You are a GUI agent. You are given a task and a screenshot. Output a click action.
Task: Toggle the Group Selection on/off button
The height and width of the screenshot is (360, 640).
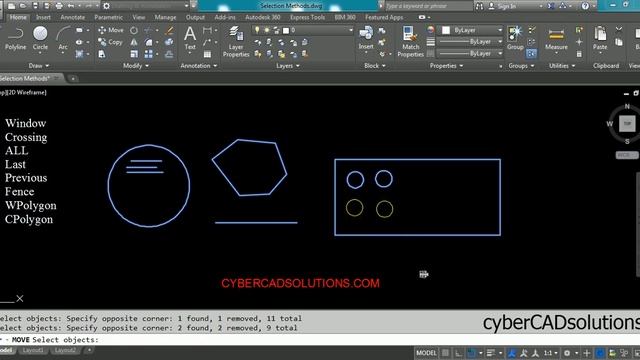531,53
